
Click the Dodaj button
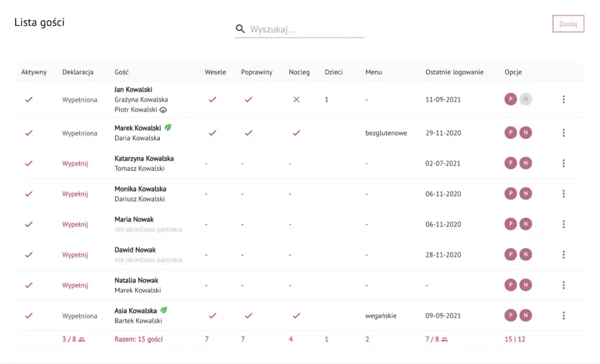[x=568, y=24]
